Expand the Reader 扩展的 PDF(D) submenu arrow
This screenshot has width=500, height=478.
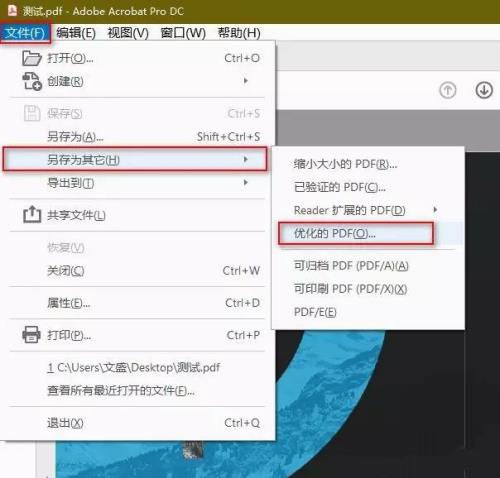(x=435, y=210)
